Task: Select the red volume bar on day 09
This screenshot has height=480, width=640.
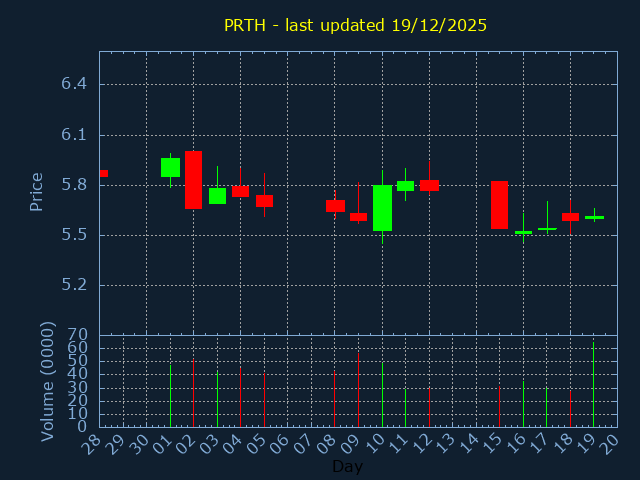Action: pyautogui.click(x=358, y=390)
